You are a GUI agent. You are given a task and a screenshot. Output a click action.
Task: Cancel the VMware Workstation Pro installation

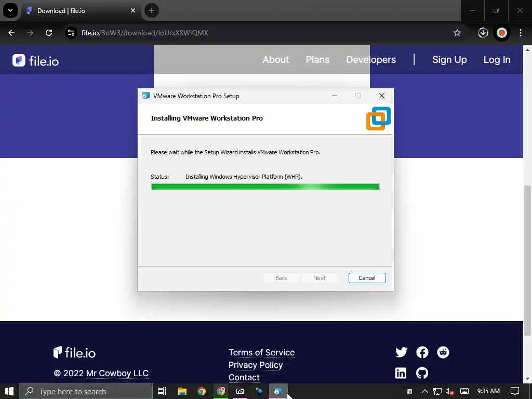click(367, 278)
